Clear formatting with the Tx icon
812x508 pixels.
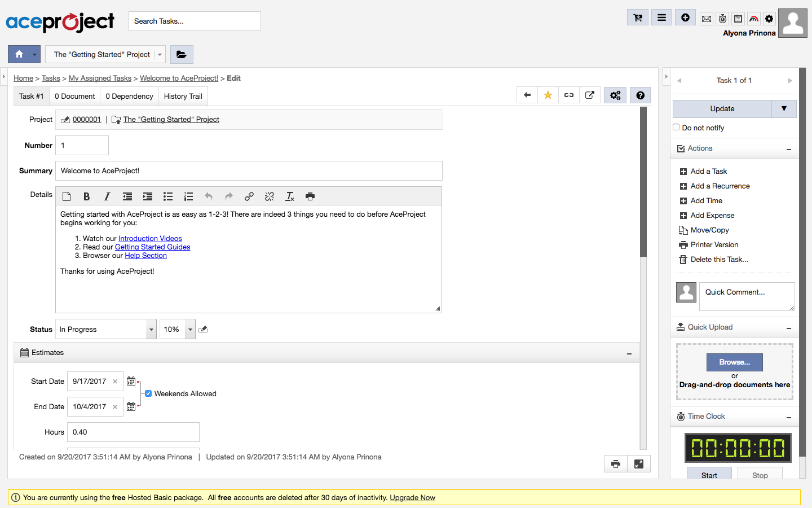[x=290, y=196]
